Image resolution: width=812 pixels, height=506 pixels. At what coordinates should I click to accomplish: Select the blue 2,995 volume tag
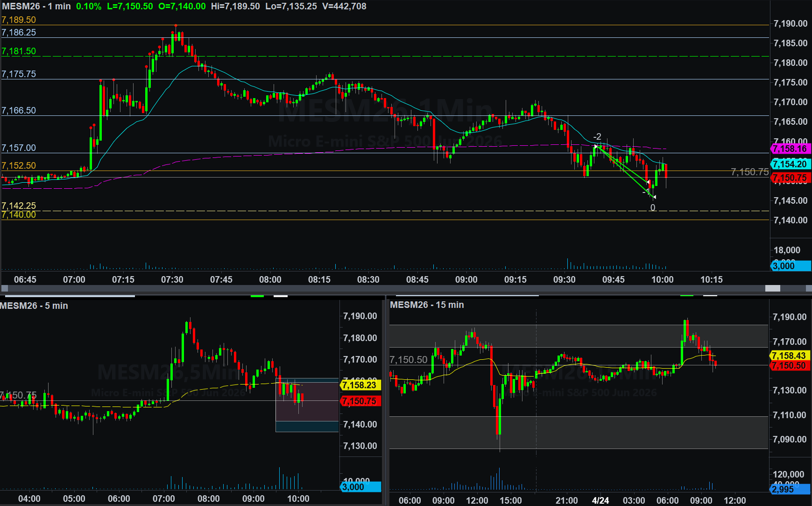789,489
